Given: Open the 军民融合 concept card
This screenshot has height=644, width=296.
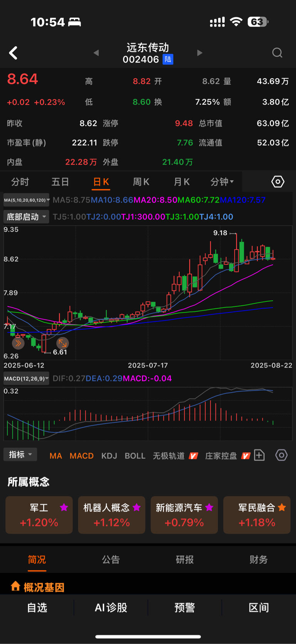Looking at the screenshot, I should [257, 515].
